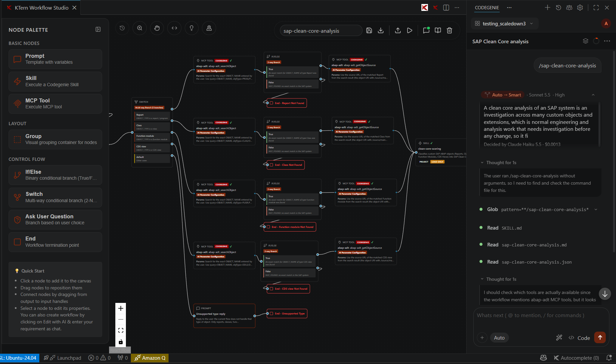
Task: Click zoom in plus on canvas controls
Action: pyautogui.click(x=121, y=308)
